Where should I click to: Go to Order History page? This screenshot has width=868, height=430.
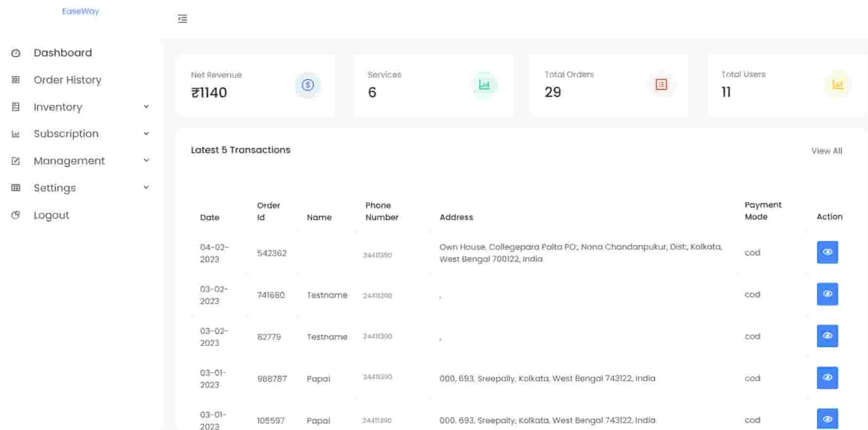point(67,80)
